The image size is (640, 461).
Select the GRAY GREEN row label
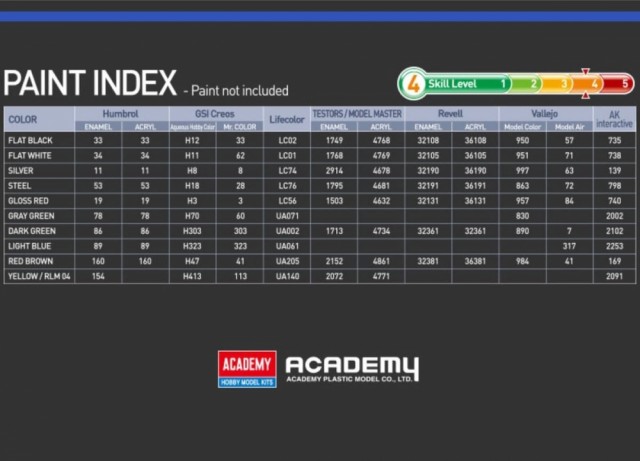click(x=31, y=216)
